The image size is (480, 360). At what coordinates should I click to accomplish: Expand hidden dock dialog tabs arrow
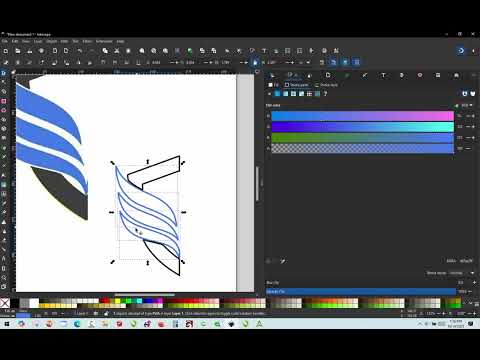click(473, 76)
